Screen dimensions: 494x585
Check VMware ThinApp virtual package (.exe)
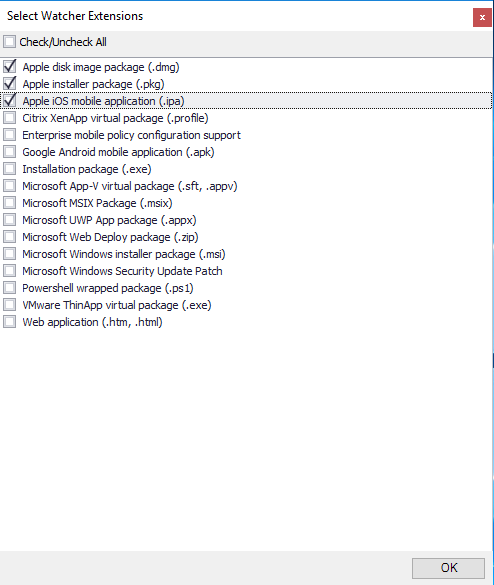pos(9,305)
